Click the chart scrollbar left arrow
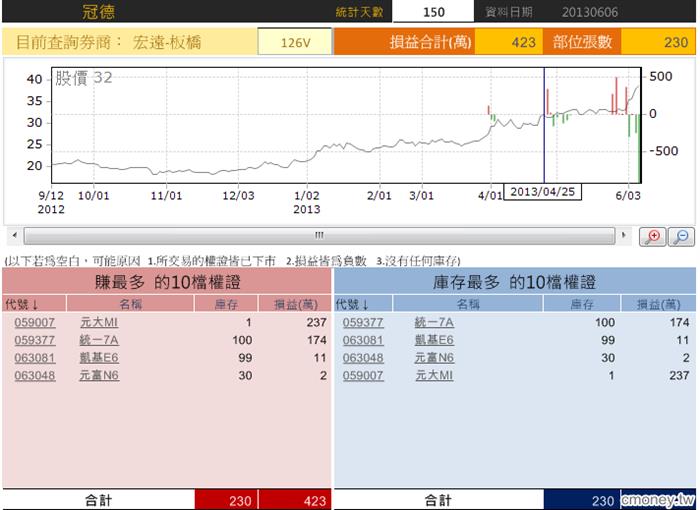Viewport: 700px width, 510px height. [11, 236]
